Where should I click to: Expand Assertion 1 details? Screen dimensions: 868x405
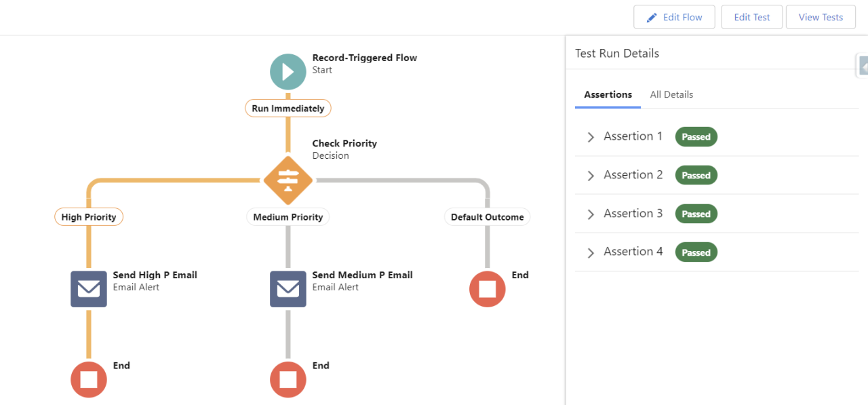(590, 136)
